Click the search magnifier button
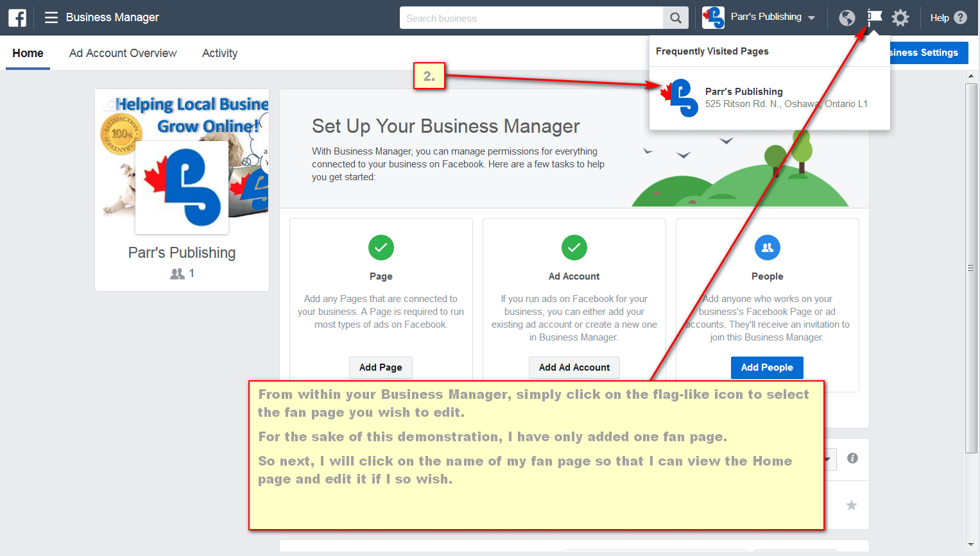 click(x=676, y=18)
